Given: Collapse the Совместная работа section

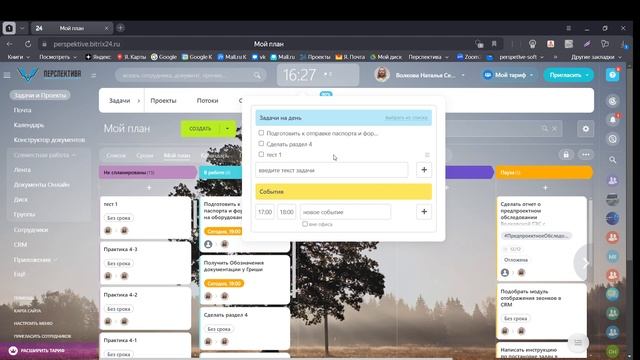Looking at the screenshot, I should click(44, 155).
